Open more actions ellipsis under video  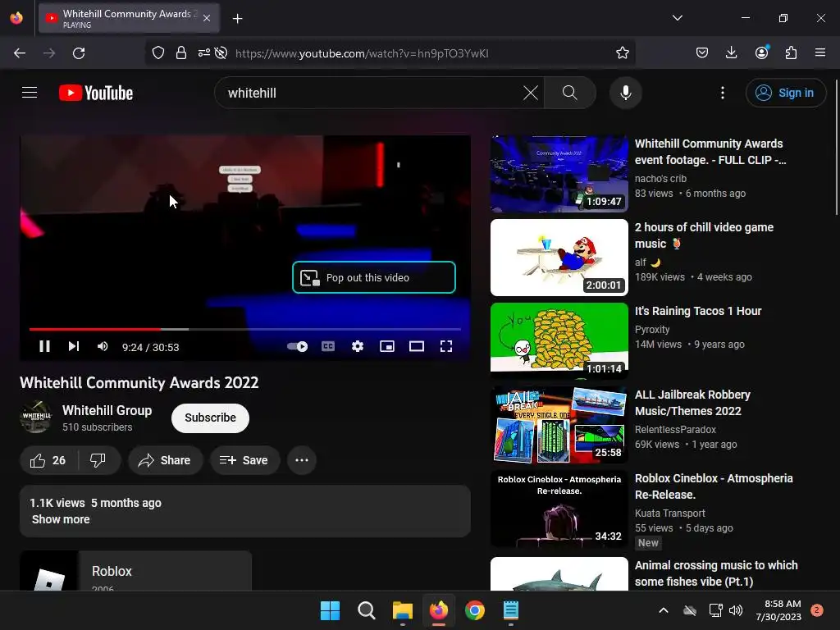pos(302,460)
